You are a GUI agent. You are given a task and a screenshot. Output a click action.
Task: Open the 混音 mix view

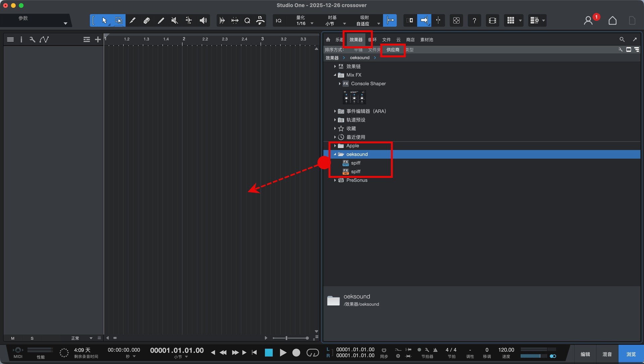pos(607,354)
